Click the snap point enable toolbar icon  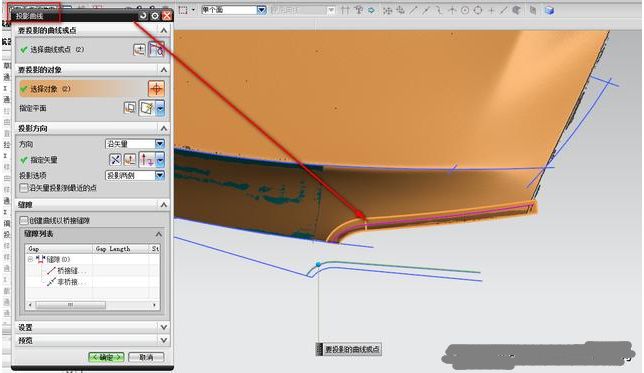387,10
